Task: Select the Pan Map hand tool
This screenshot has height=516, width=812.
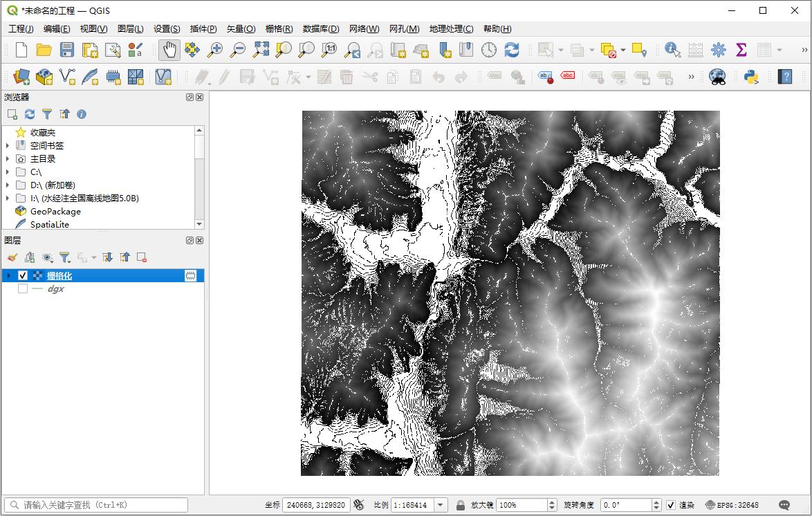Action: 169,50
